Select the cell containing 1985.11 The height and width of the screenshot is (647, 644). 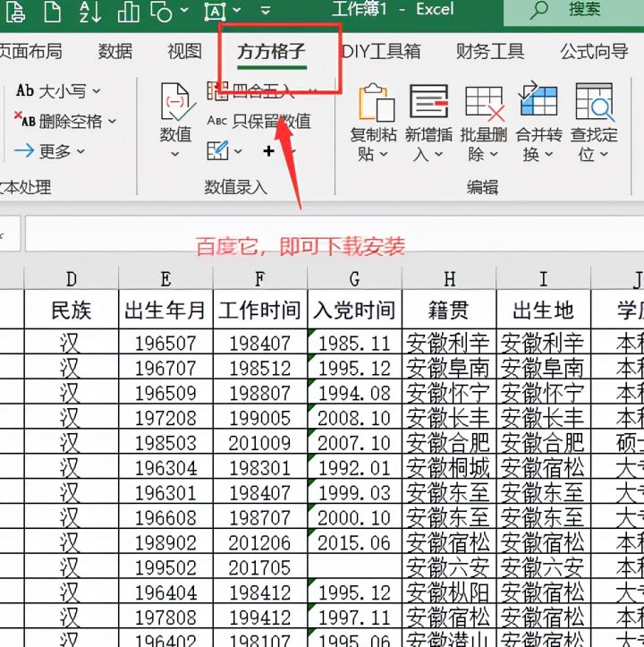(x=354, y=342)
